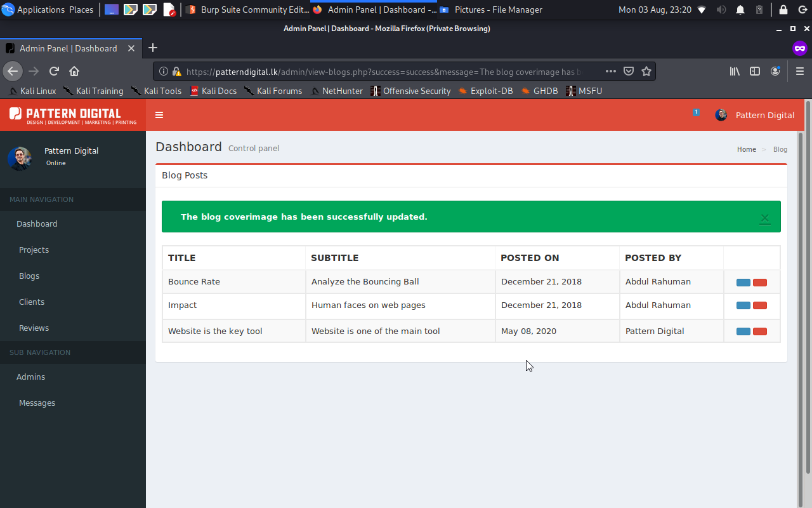This screenshot has width=812, height=508.
Task: Open the Pattern Digital profile avatar
Action: coord(721,115)
